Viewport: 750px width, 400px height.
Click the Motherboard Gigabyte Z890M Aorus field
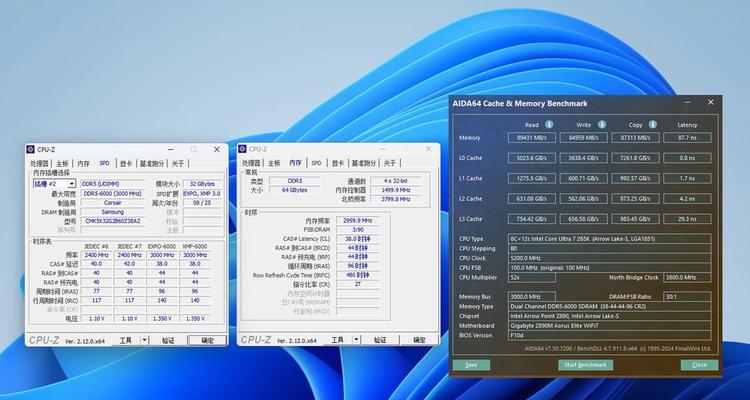tap(609, 326)
